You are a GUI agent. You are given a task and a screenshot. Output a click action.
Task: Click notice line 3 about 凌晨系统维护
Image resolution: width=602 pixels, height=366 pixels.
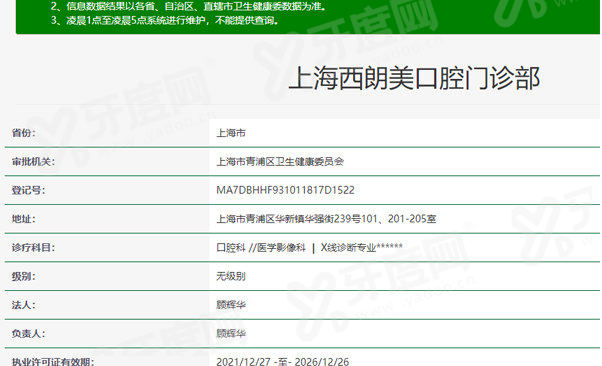(x=165, y=20)
